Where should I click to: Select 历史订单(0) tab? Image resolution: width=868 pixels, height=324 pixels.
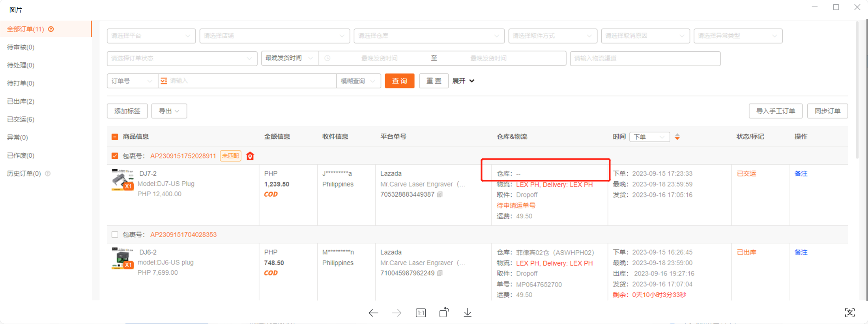24,173
